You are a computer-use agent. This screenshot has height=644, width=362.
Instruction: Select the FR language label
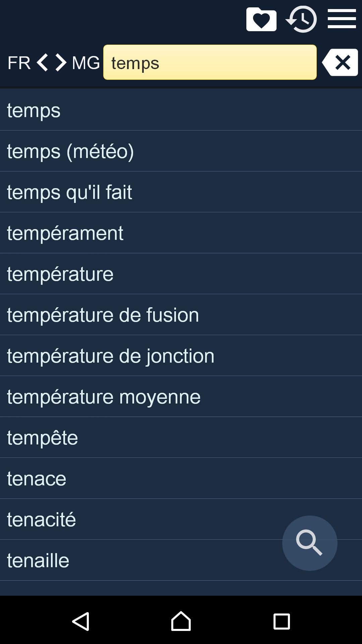tap(19, 63)
